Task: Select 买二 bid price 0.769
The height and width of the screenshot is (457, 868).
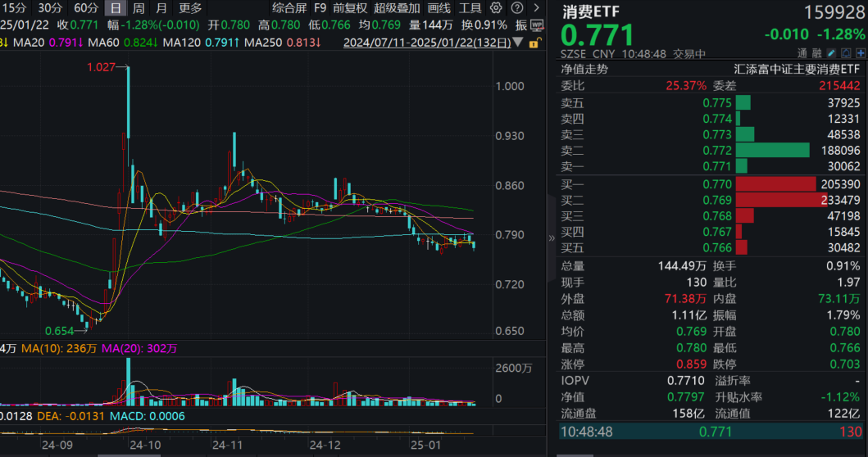Action: coord(717,200)
